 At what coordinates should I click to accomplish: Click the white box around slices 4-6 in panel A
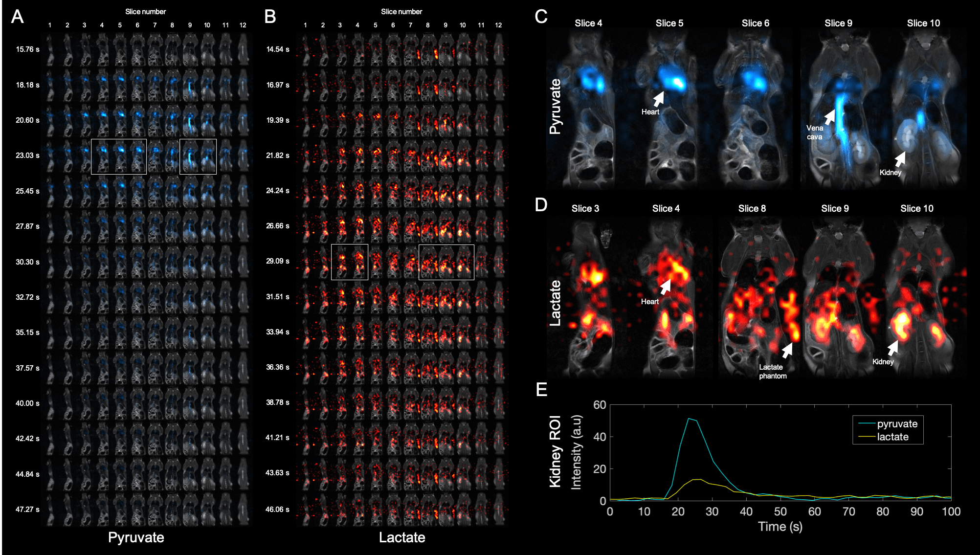[118, 156]
